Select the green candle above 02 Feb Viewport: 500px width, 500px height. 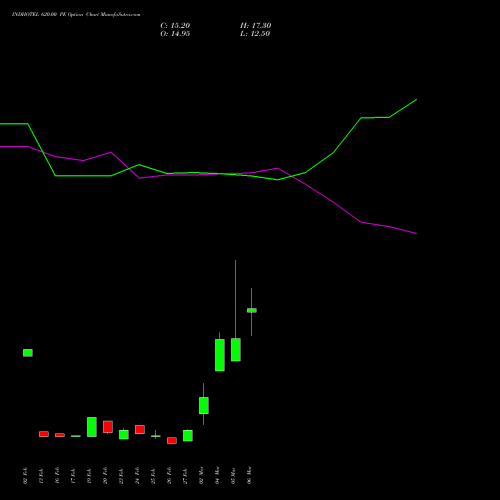click(x=28, y=353)
